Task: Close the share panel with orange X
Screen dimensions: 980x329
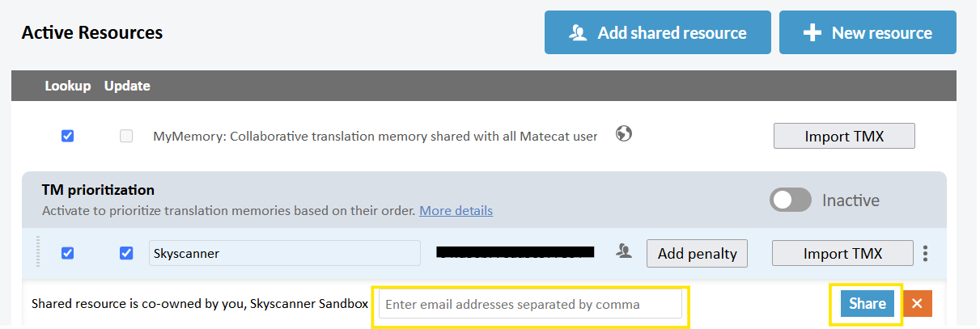Action: pyautogui.click(x=918, y=304)
